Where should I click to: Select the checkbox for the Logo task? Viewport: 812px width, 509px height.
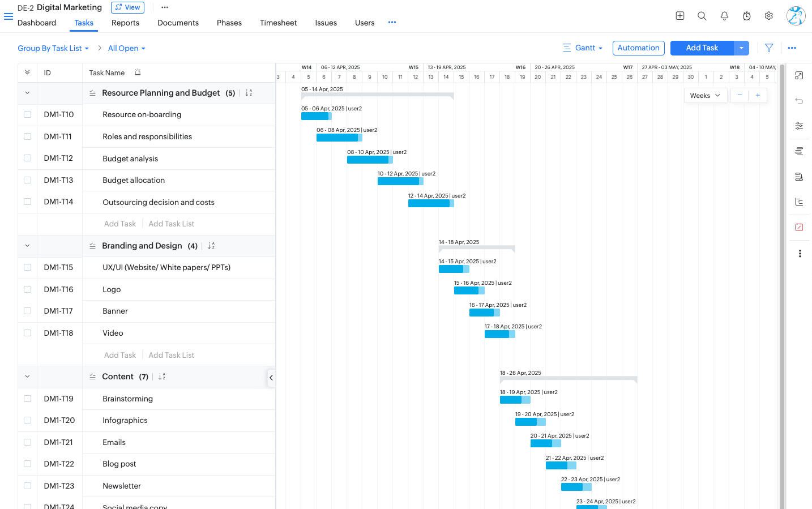[27, 289]
